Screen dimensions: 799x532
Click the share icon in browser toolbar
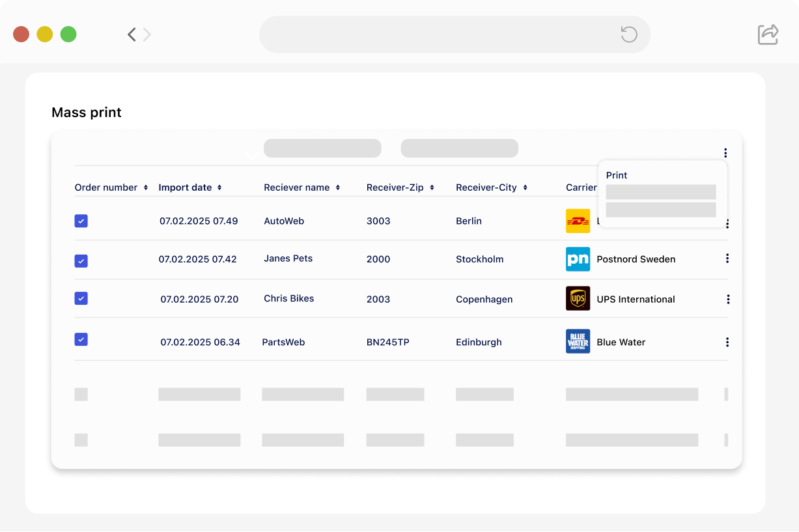tap(768, 35)
